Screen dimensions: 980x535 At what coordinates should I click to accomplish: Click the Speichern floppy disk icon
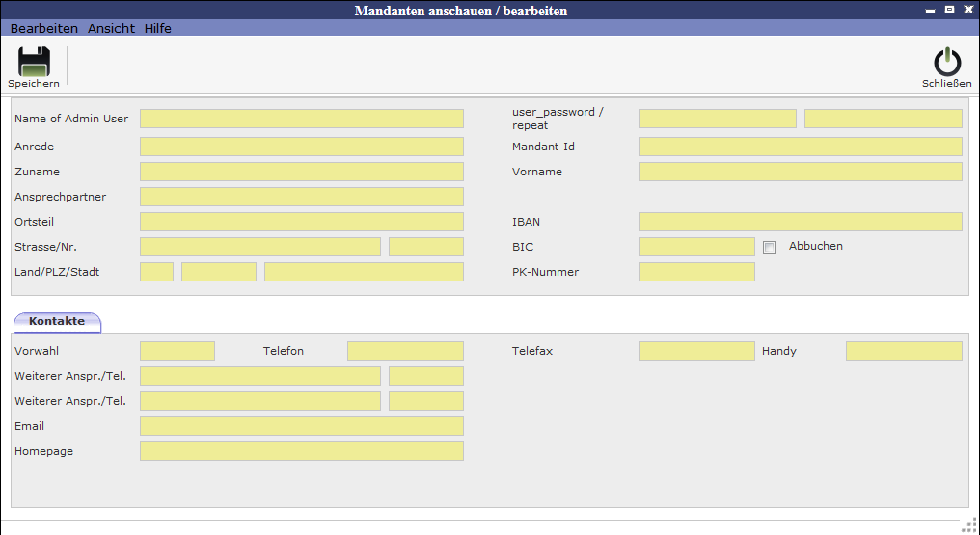34,62
